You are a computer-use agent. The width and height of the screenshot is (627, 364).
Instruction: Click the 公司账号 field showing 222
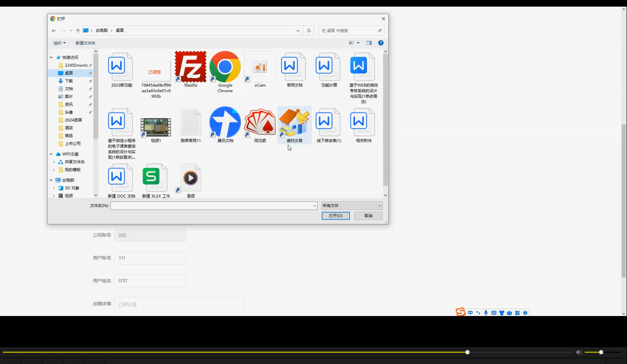click(x=150, y=235)
